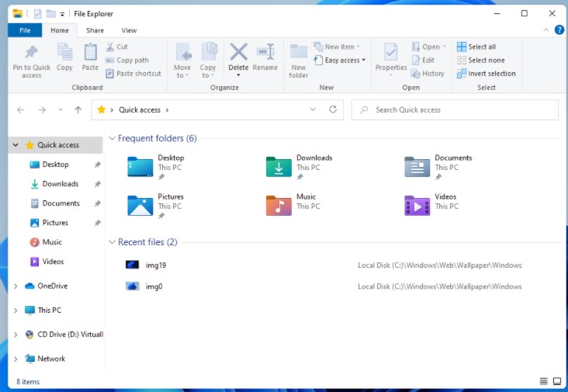Image resolution: width=568 pixels, height=392 pixels.
Task: Switch to the Home tab
Action: (x=60, y=30)
